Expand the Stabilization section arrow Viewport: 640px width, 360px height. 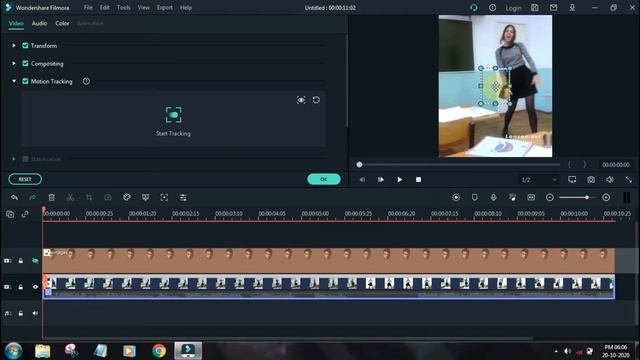click(14, 159)
